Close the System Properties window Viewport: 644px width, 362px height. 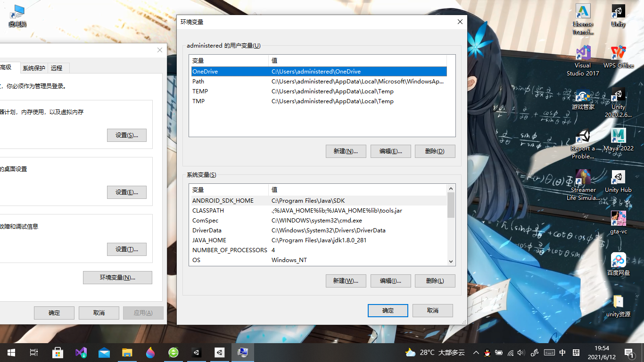(159, 50)
